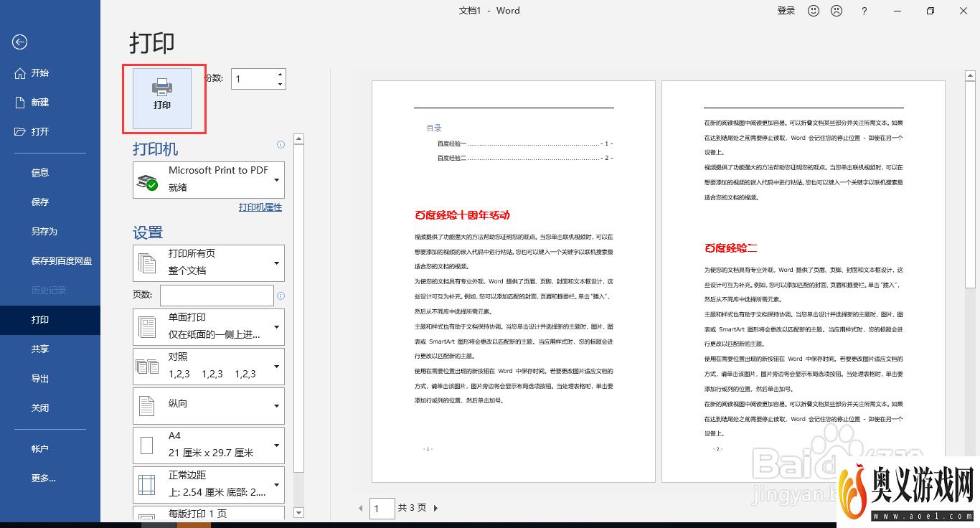Click settings panel scroll up arrow
This screenshot has height=528, width=980.
point(299,138)
